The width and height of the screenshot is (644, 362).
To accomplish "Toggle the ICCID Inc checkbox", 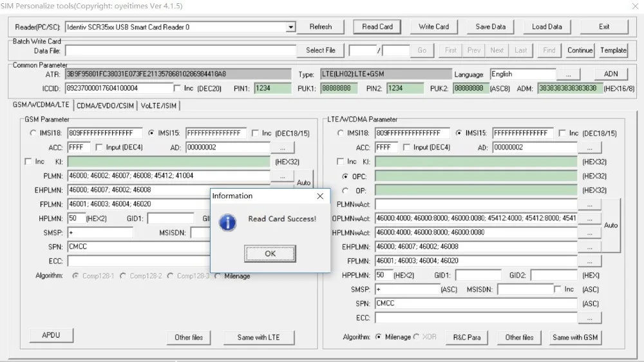I will click(x=177, y=88).
